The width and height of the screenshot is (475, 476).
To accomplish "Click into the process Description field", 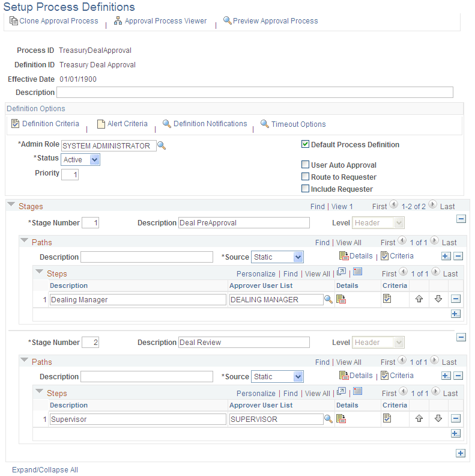I will coord(255,93).
